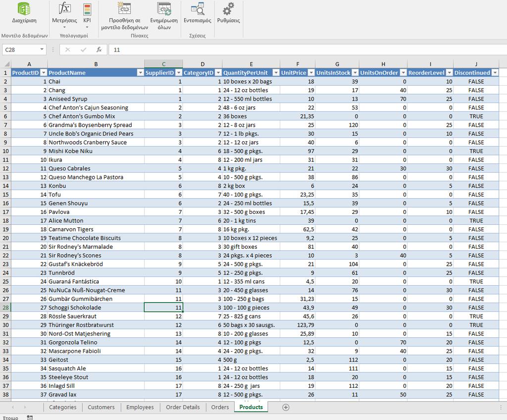Click the insert function fx icon
This screenshot has height=420, width=507.
click(x=99, y=50)
